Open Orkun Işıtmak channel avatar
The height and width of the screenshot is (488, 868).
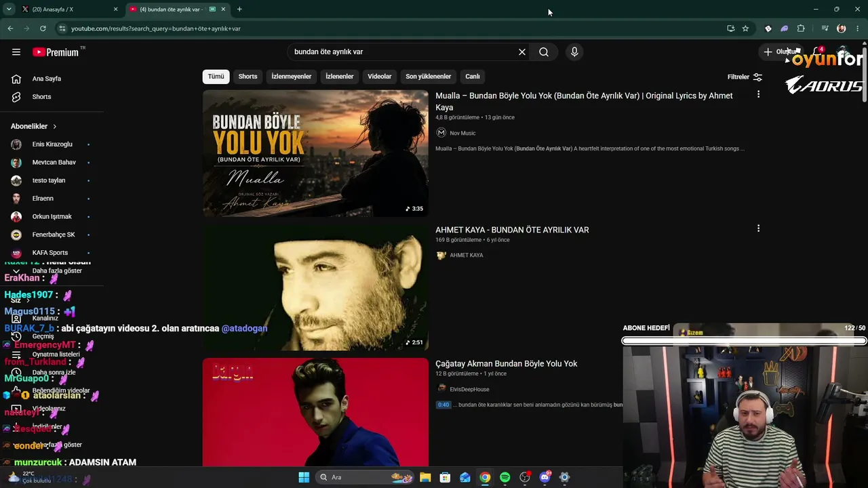click(16, 217)
